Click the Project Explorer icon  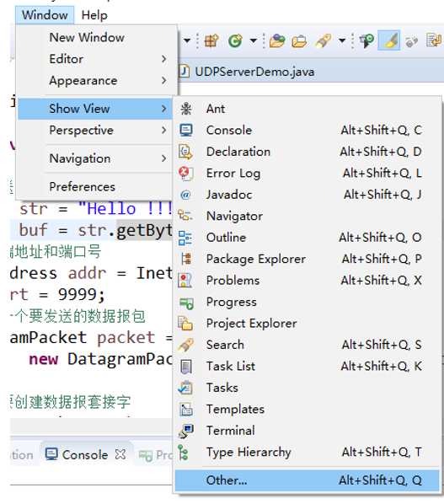click(x=185, y=324)
